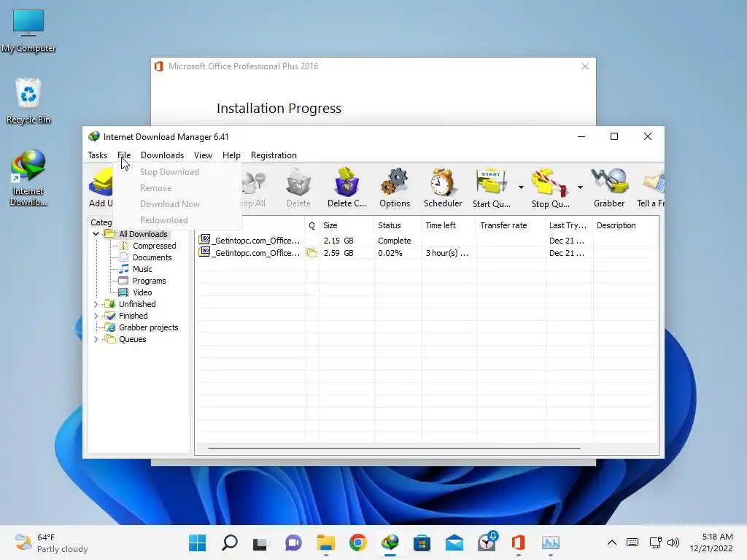Open the Help menu
This screenshot has height=560, width=747.
point(231,155)
